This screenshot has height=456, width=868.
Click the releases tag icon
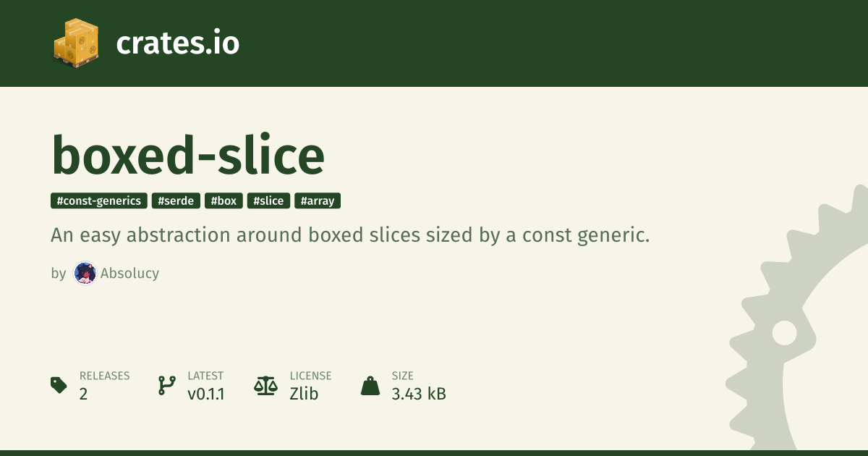[59, 385]
